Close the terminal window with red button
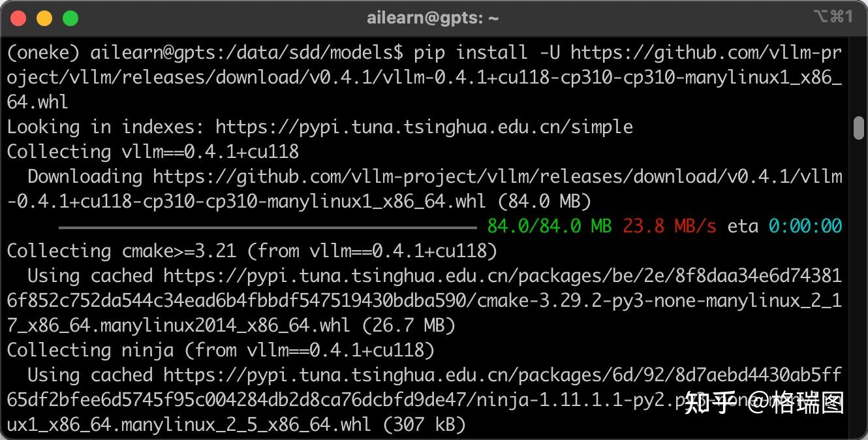This screenshot has height=440, width=868. [x=18, y=18]
